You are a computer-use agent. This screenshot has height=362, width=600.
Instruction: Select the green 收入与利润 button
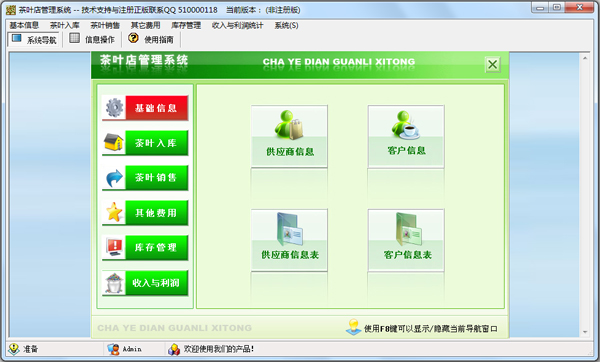(x=157, y=283)
